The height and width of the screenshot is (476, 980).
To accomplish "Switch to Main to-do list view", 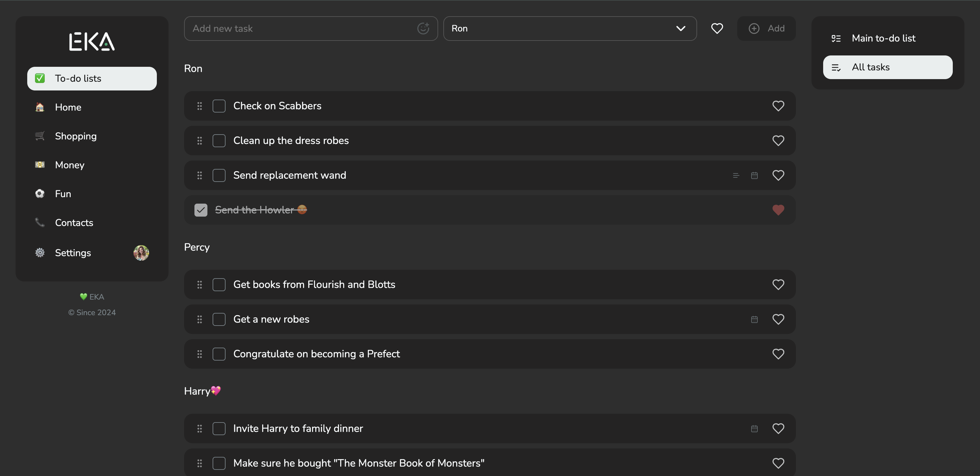I will coord(888,38).
